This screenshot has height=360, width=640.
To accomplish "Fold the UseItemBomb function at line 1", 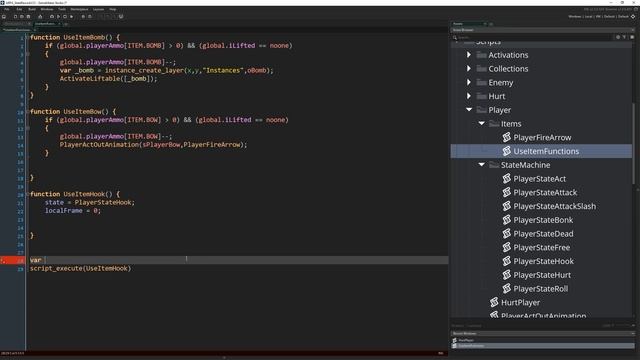I will pos(27,38).
